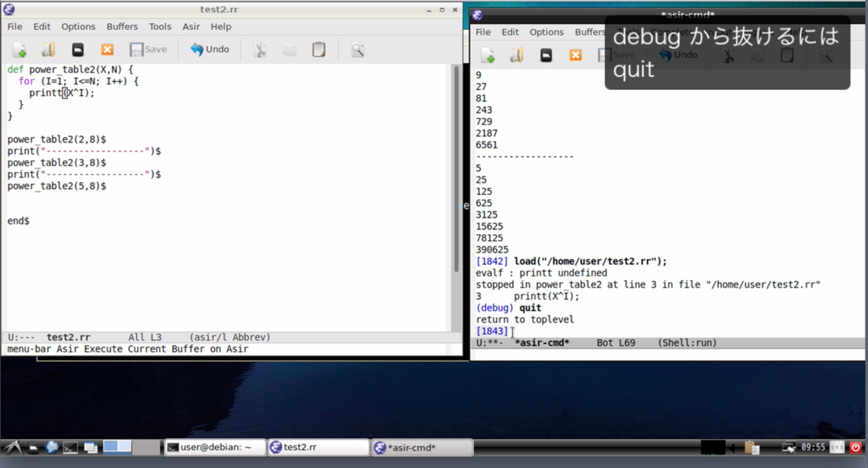Click Save button in test2.rr toolbar

click(x=148, y=49)
